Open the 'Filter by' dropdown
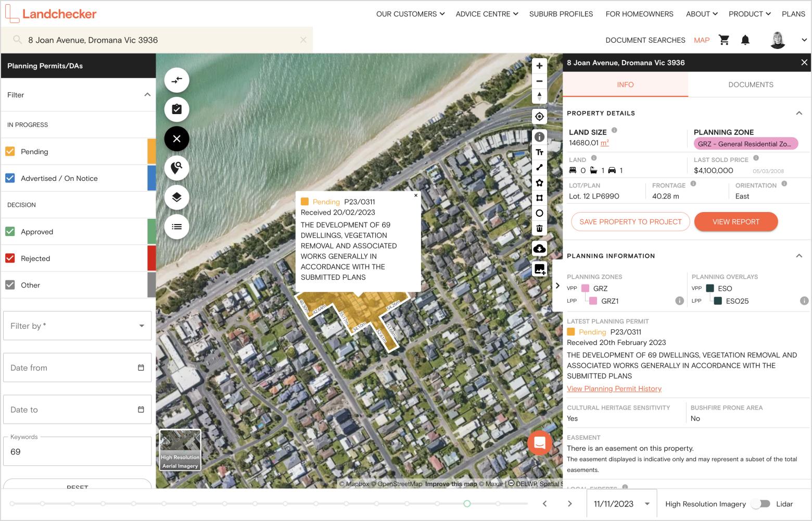This screenshot has width=812, height=521. [x=77, y=326]
